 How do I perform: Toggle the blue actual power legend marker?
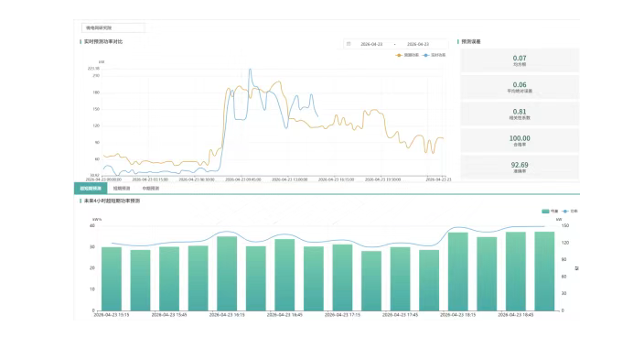426,55
